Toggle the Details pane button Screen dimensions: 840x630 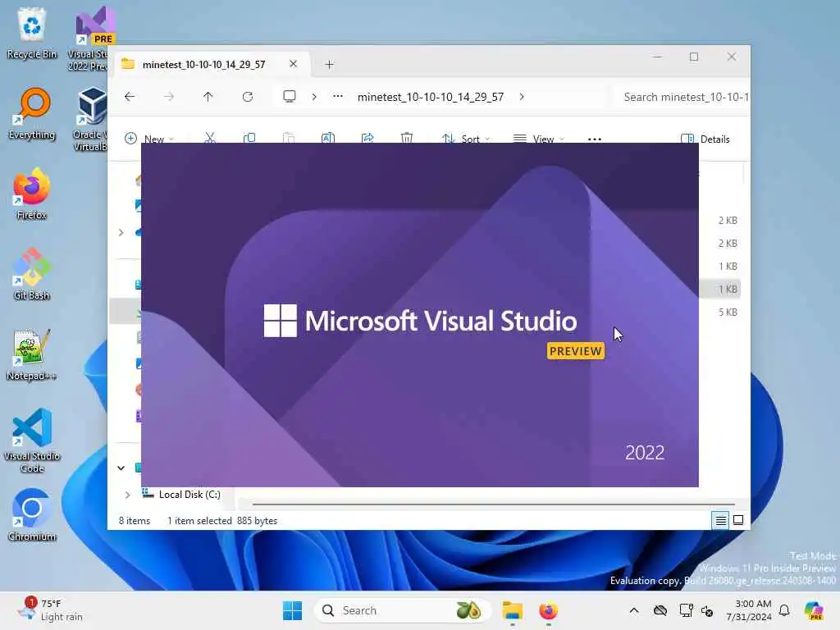pos(705,139)
